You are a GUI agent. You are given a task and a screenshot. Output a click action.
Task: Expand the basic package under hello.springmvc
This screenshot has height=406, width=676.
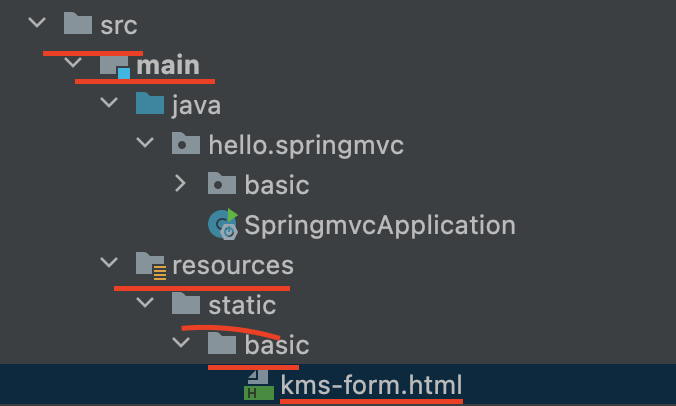point(181,183)
